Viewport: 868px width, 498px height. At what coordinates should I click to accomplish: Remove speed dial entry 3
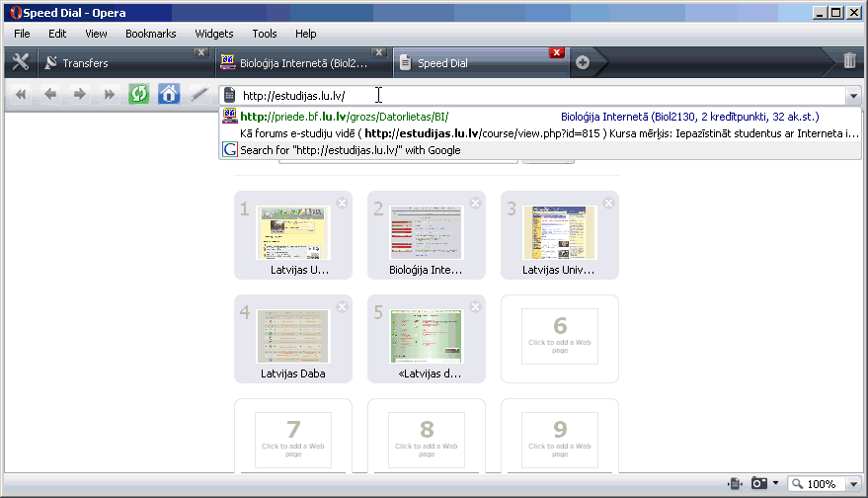click(x=609, y=204)
